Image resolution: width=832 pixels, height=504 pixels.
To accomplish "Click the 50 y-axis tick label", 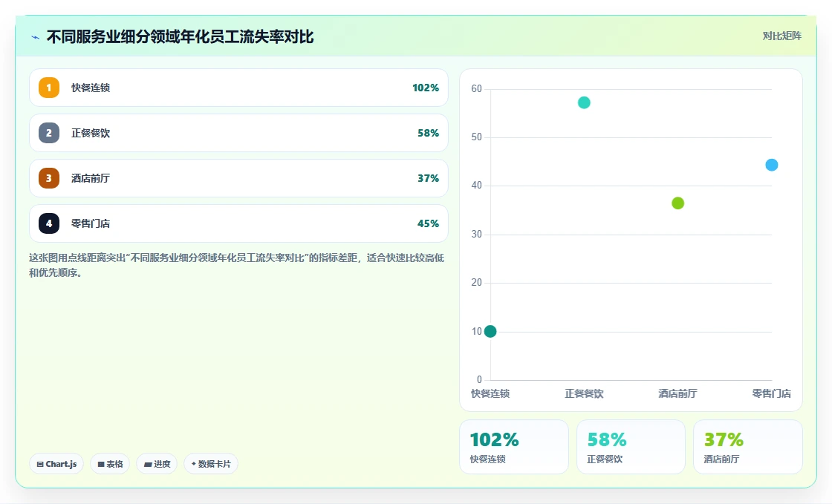I will click(476, 137).
